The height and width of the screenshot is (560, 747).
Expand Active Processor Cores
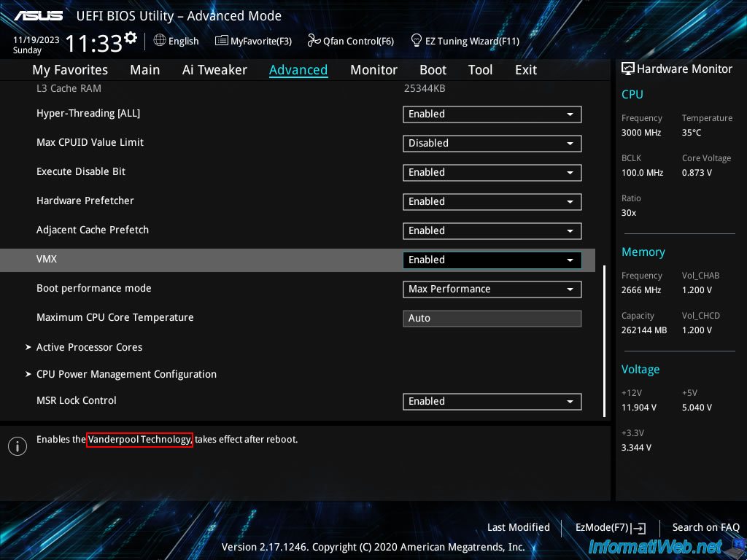point(89,347)
